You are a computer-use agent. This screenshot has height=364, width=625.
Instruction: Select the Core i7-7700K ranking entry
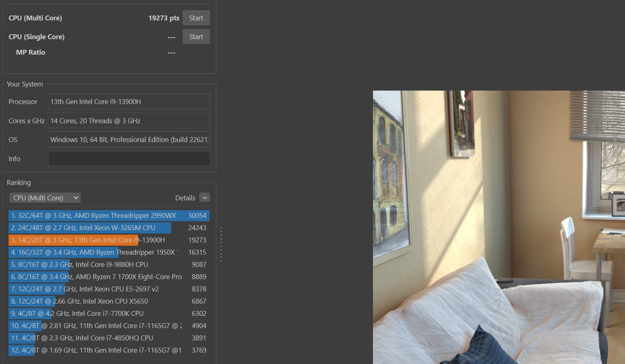[x=109, y=313]
